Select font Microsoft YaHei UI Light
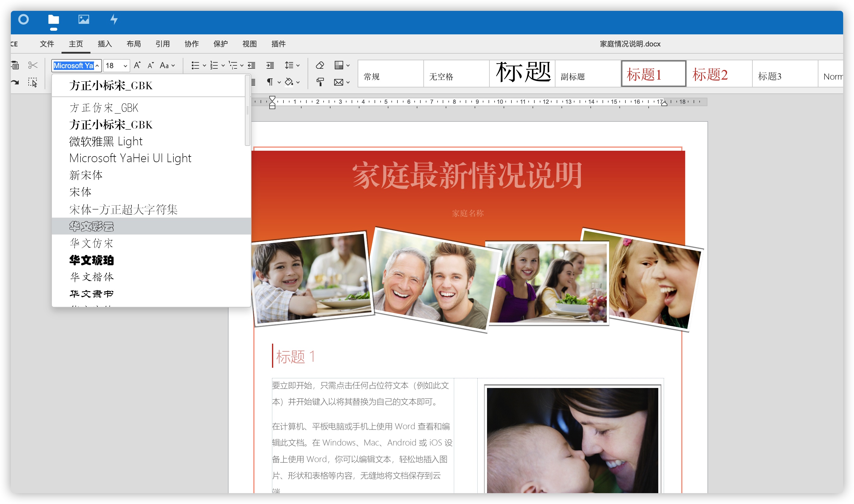This screenshot has width=854, height=504. (x=148, y=158)
